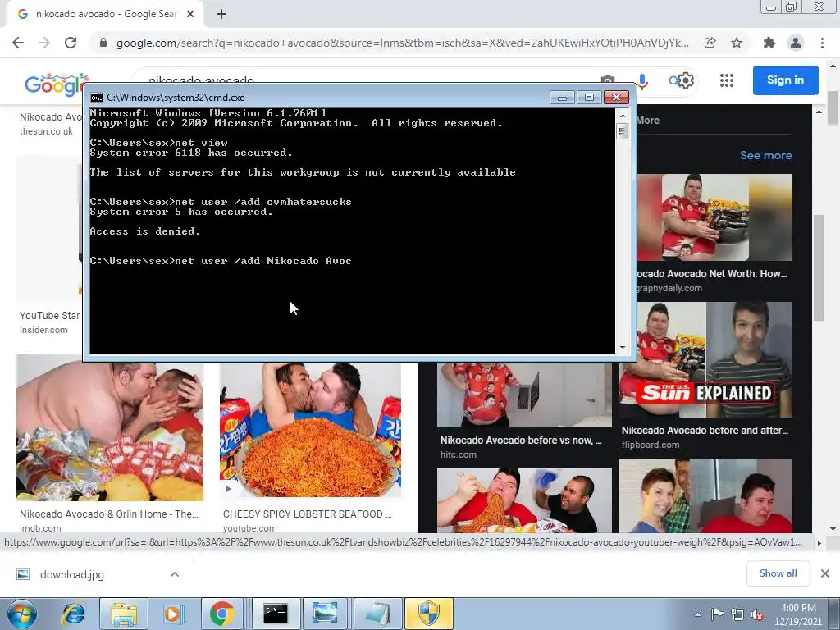Open the Nikocado Avocado & Orlin Home image
Image resolution: width=840 pixels, height=630 pixels.
tap(110, 431)
